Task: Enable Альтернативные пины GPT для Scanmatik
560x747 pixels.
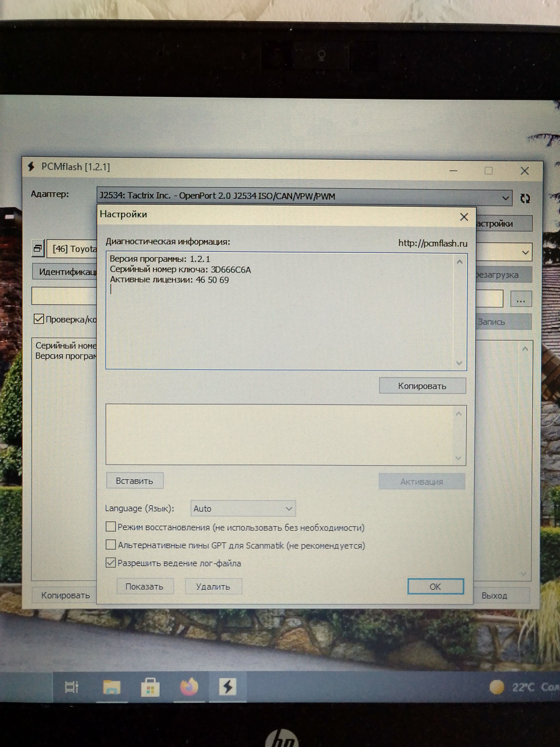Action: [111, 545]
